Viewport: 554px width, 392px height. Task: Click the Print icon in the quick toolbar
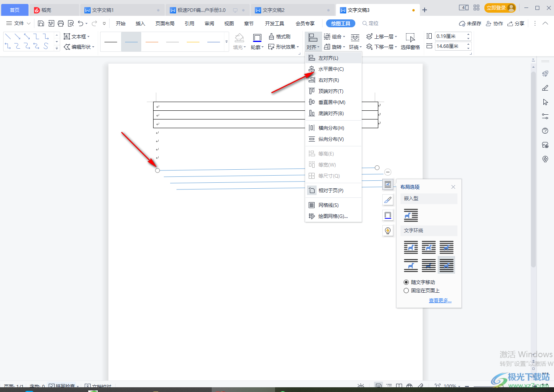(61, 23)
